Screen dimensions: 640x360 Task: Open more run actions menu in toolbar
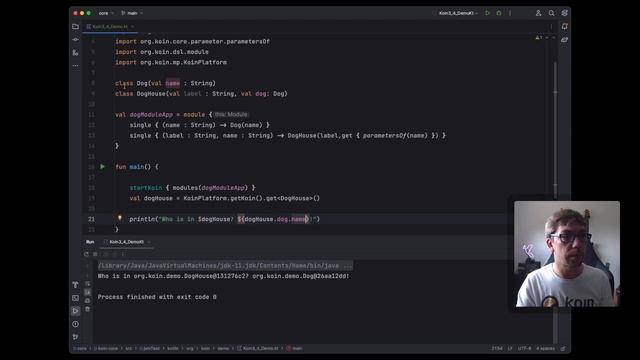[510, 13]
